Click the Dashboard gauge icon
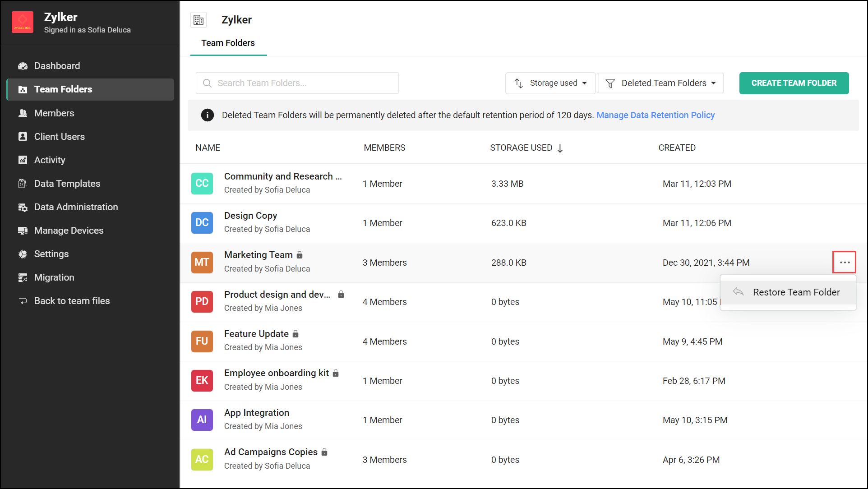This screenshot has height=489, width=868. (23, 66)
